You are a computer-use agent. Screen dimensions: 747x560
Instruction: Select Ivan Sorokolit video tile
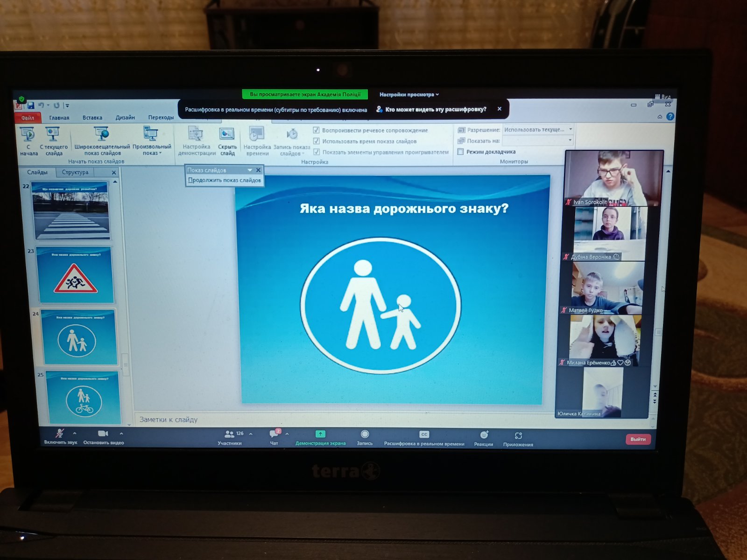click(613, 178)
